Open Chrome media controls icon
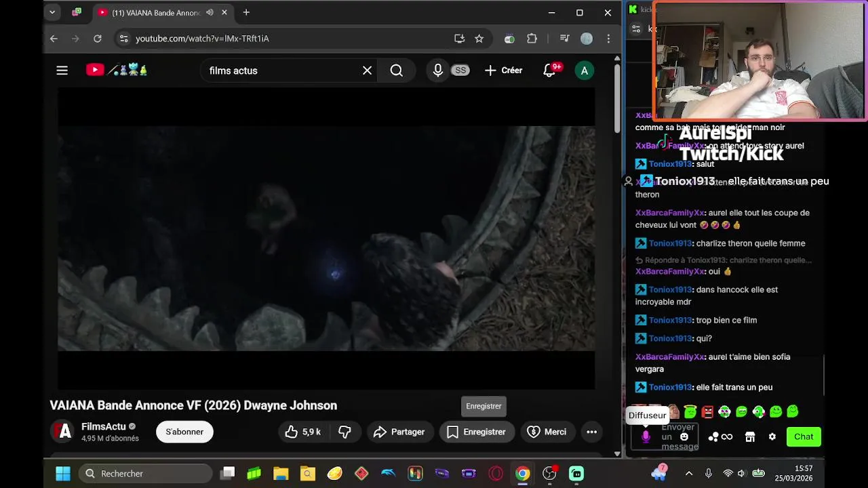 (564, 39)
